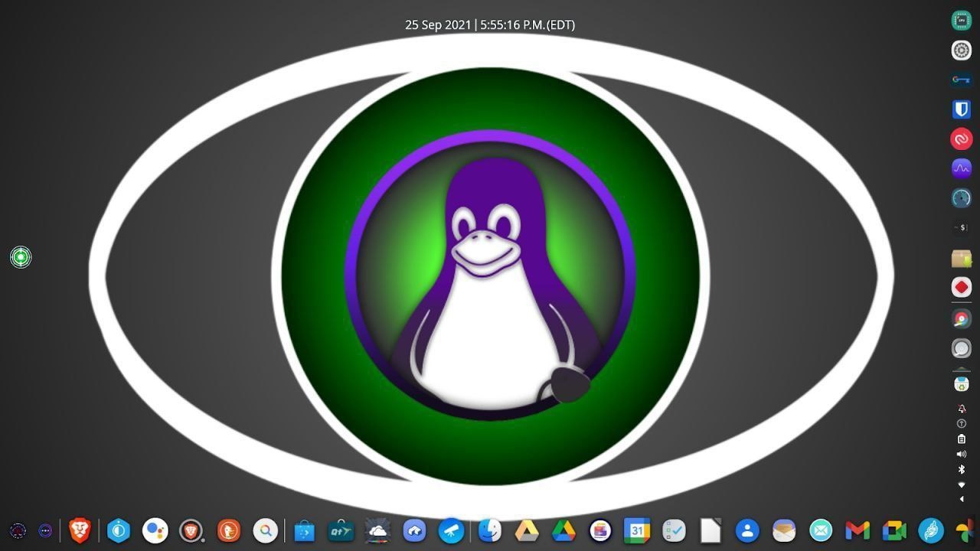Open the red diamond record icon in the side panel
980x551 pixels.
pos(962,287)
